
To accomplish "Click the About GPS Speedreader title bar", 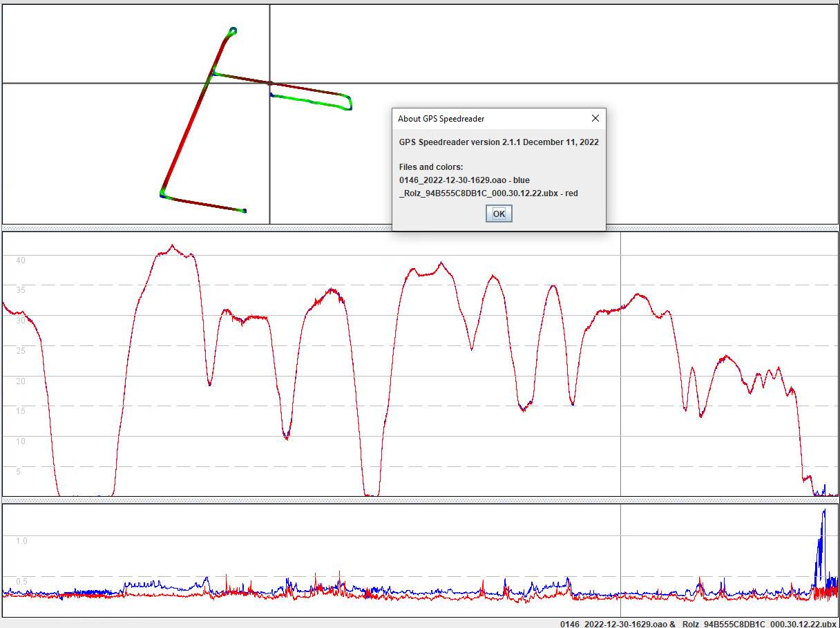I will (484, 118).
